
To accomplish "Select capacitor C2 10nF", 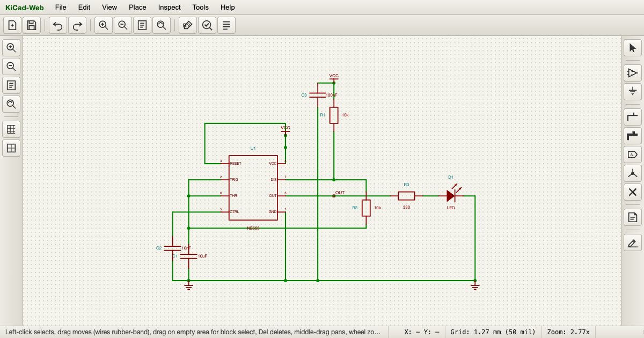I will (172, 248).
